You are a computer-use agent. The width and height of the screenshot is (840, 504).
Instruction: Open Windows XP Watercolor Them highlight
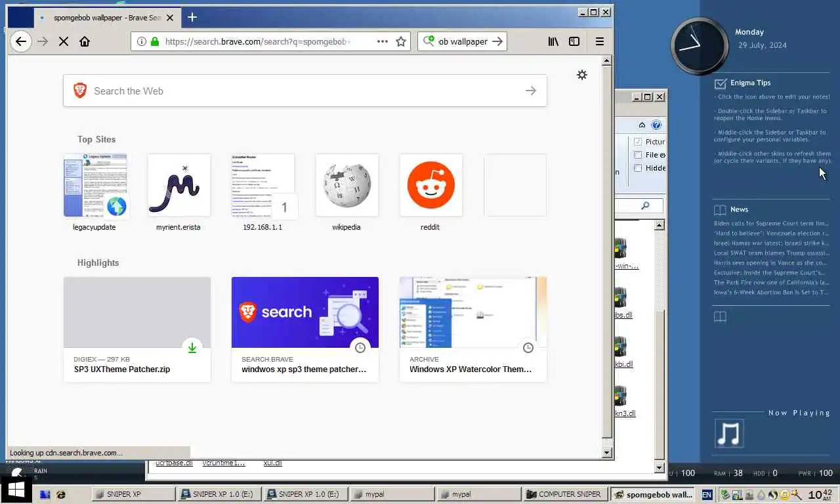pos(473,329)
